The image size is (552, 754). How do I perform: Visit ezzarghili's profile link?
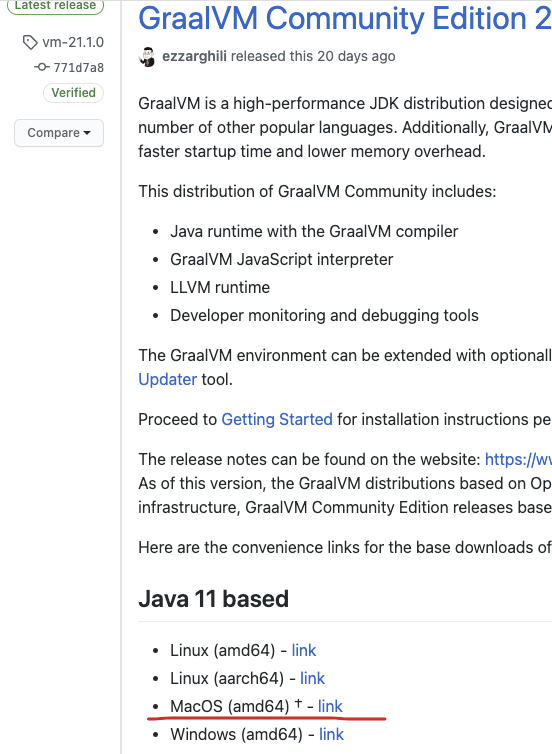(194, 56)
